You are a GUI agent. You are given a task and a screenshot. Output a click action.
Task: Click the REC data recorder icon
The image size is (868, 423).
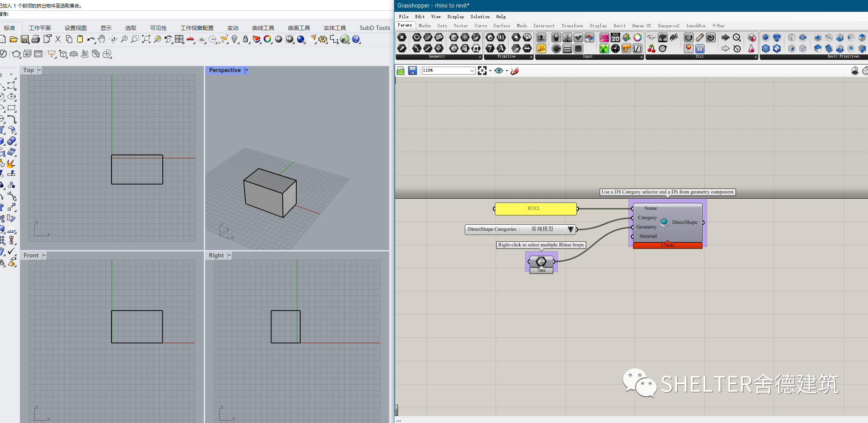(x=689, y=48)
